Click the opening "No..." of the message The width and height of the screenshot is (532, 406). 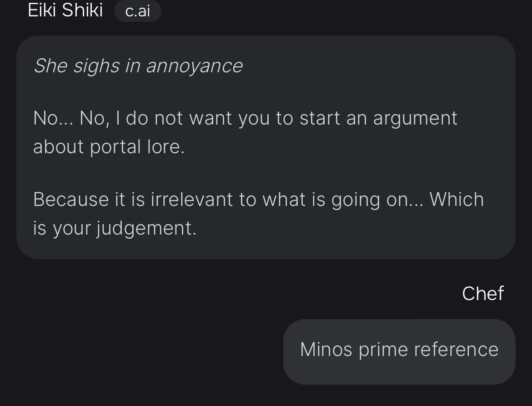(x=52, y=118)
